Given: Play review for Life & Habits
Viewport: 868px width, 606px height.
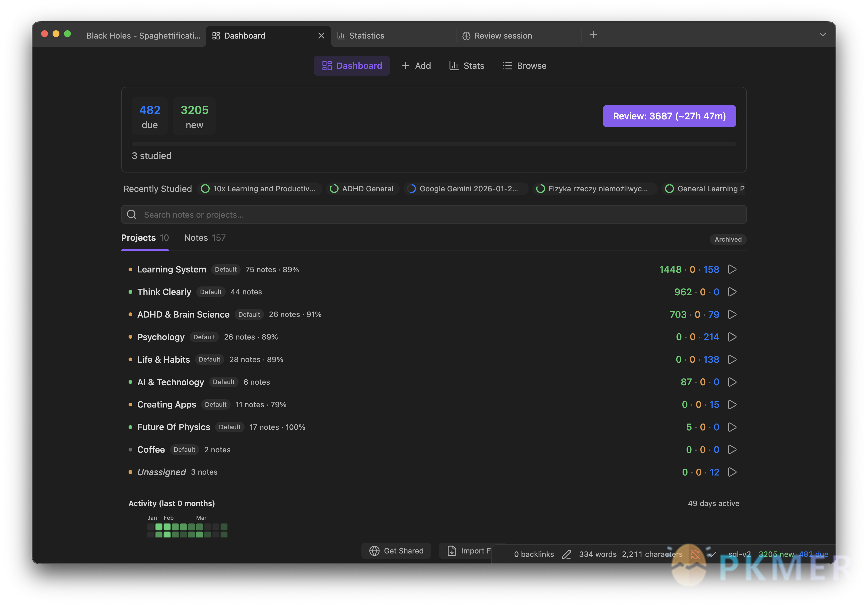Looking at the screenshot, I should click(732, 359).
